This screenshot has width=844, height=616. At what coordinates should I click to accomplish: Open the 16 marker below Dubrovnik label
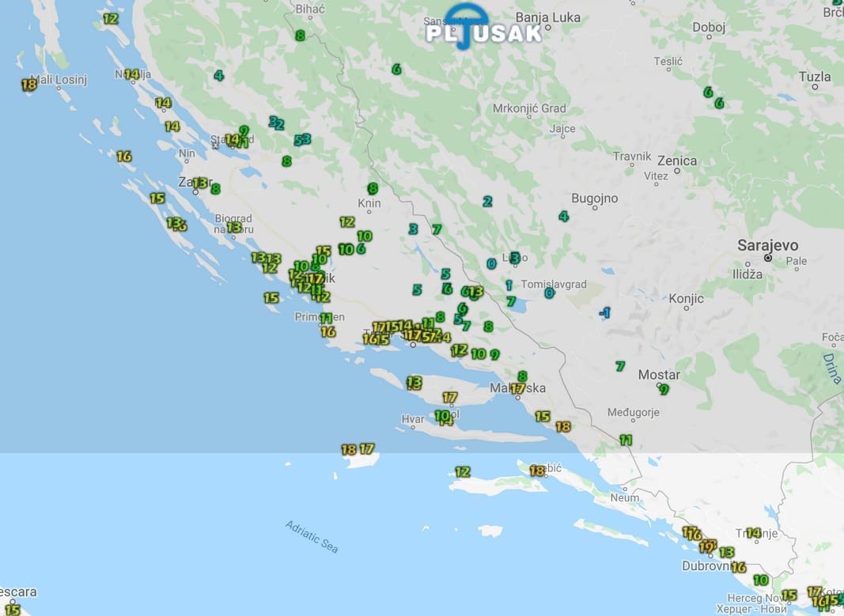(x=739, y=567)
